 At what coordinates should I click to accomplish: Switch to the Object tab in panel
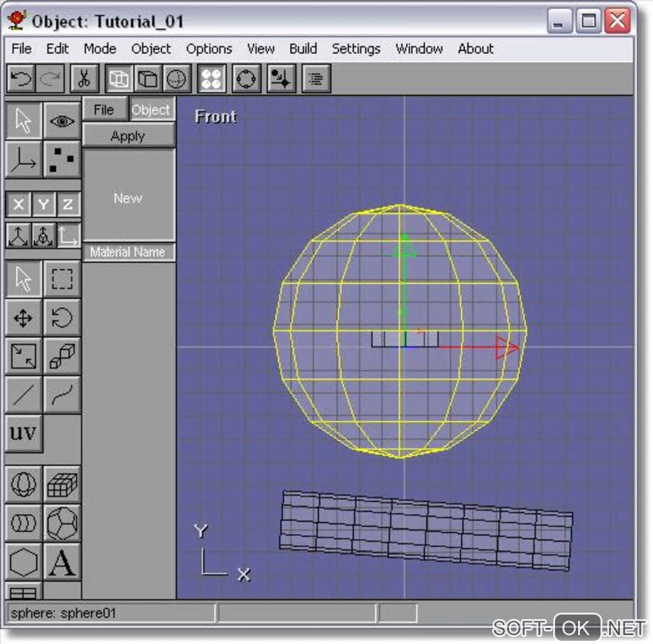pyautogui.click(x=151, y=109)
